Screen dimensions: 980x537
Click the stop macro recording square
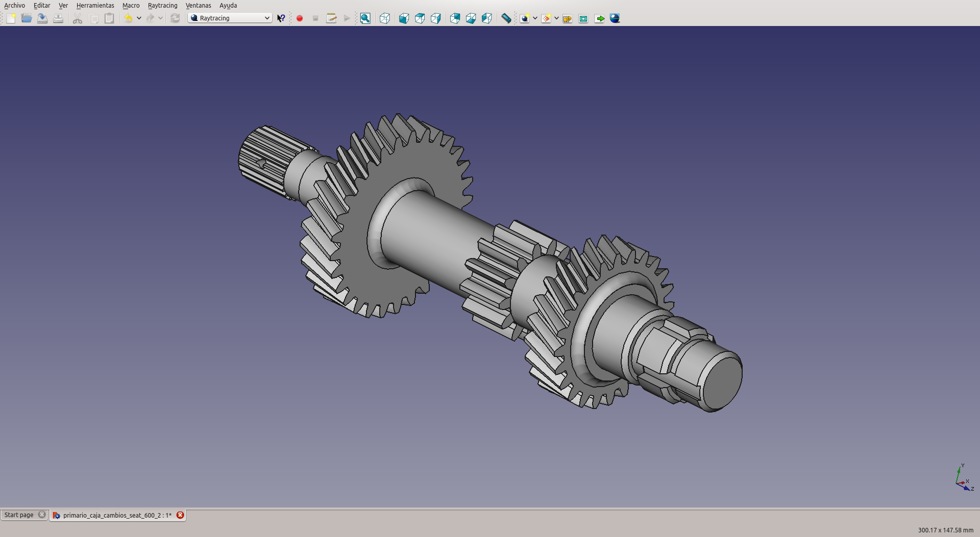[x=315, y=18]
